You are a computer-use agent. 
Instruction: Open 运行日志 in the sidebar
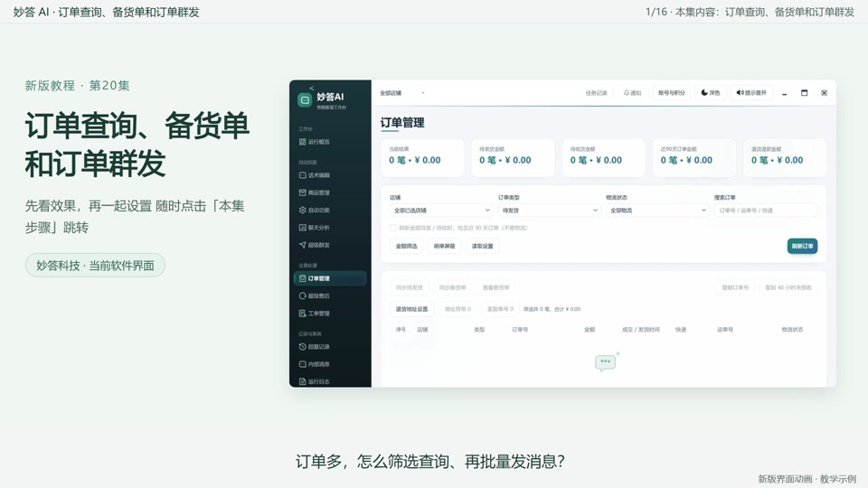(x=315, y=381)
